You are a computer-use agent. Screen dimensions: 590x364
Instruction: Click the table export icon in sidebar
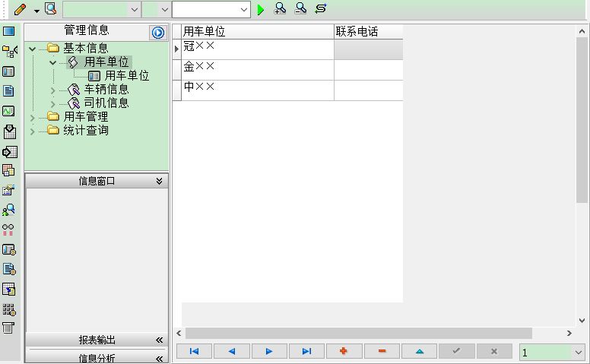tap(8, 290)
